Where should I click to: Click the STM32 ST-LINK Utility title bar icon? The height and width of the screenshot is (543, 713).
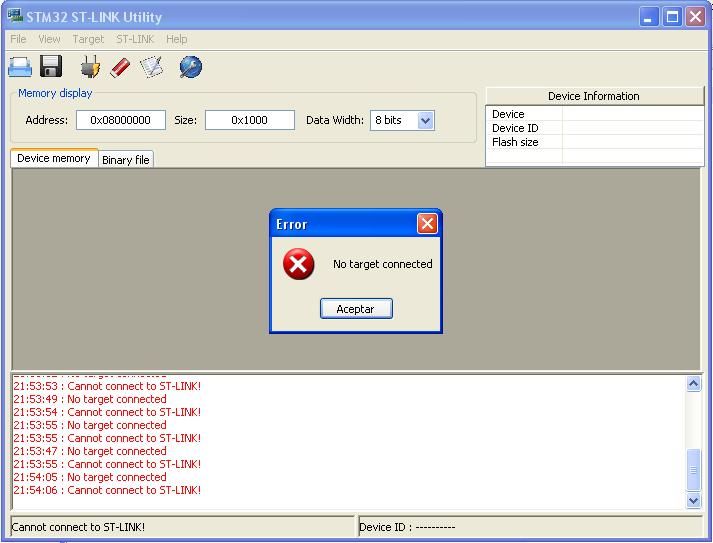(x=15, y=16)
